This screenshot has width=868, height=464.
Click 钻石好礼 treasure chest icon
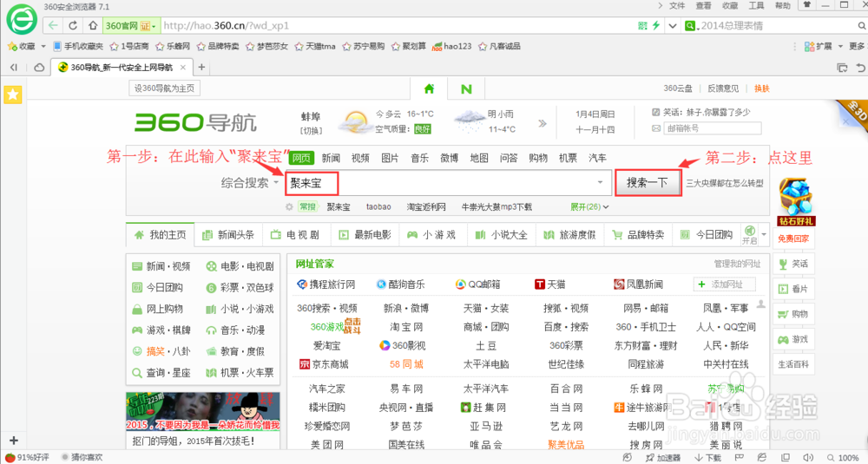tap(796, 202)
